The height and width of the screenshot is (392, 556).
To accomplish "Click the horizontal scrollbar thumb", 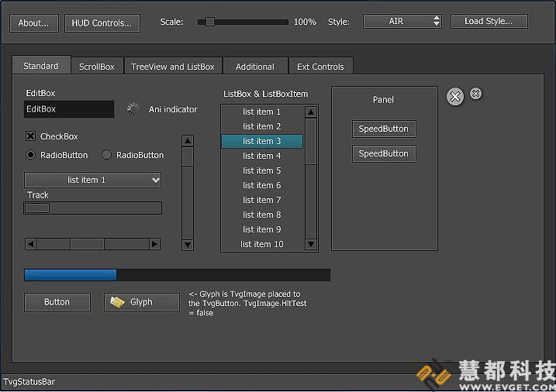I will 87,244.
